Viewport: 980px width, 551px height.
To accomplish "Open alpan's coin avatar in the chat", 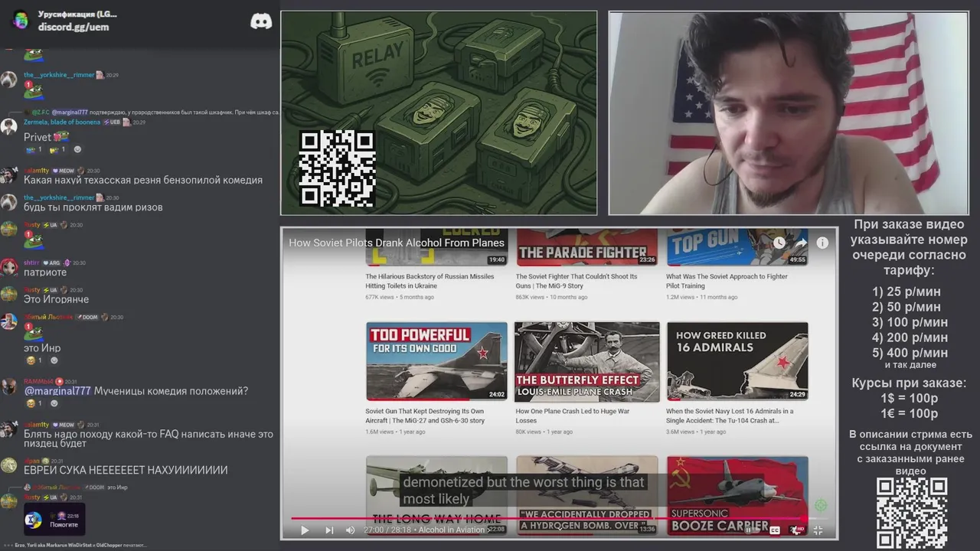I will [x=9, y=465].
